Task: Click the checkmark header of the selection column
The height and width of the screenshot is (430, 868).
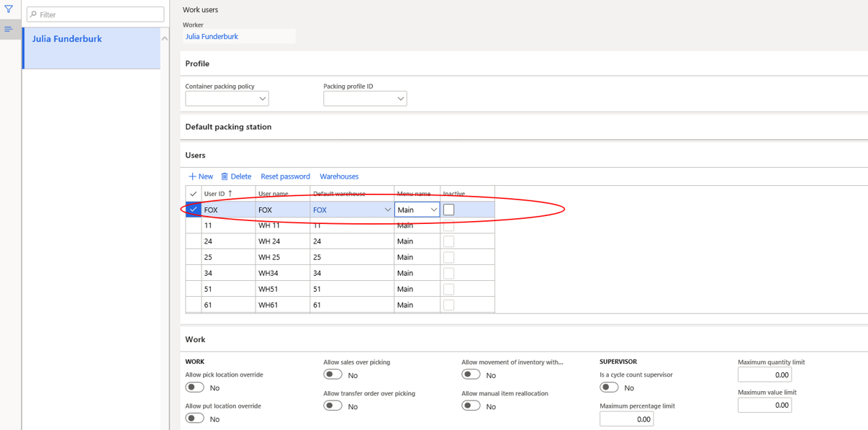Action: click(x=193, y=193)
